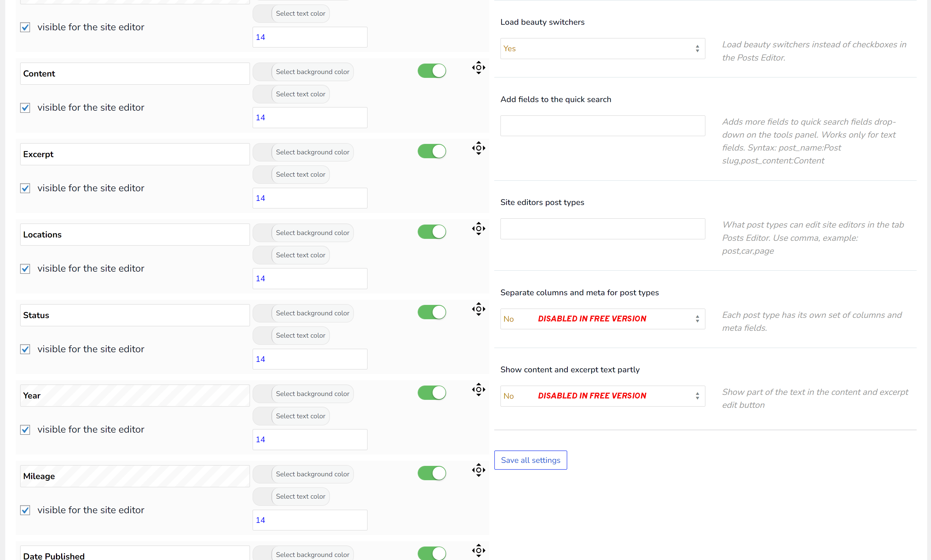Click the move handle icon for Year row
931x560 pixels.
478,389
